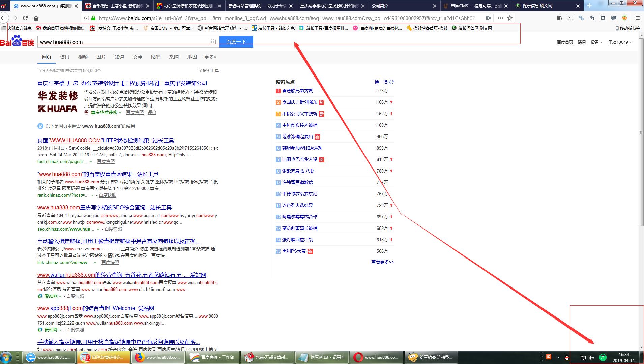The height and width of the screenshot is (364, 644).
Task: Open the 火狐官方站点 bookmark folder
Action: [17, 28]
